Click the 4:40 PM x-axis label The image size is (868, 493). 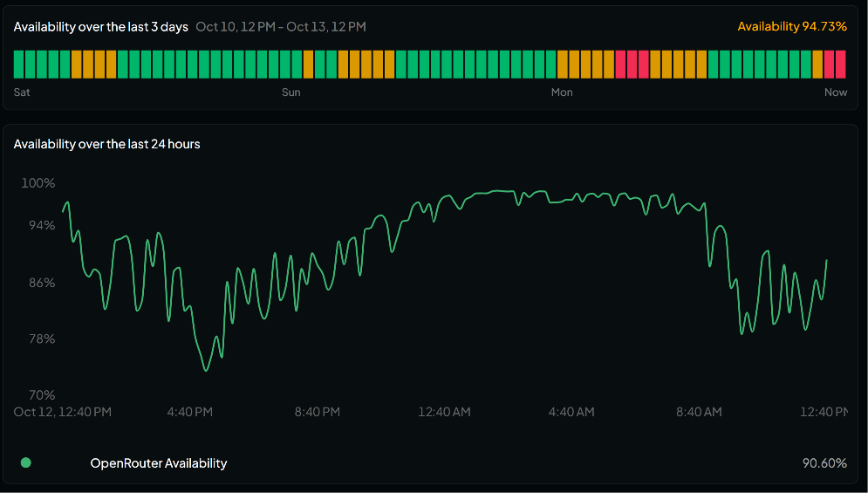pyautogui.click(x=190, y=412)
